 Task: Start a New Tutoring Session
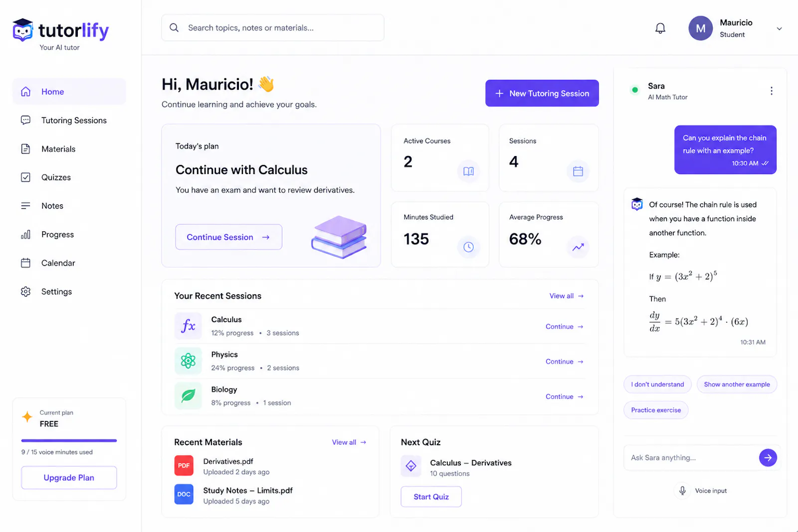[x=542, y=93]
